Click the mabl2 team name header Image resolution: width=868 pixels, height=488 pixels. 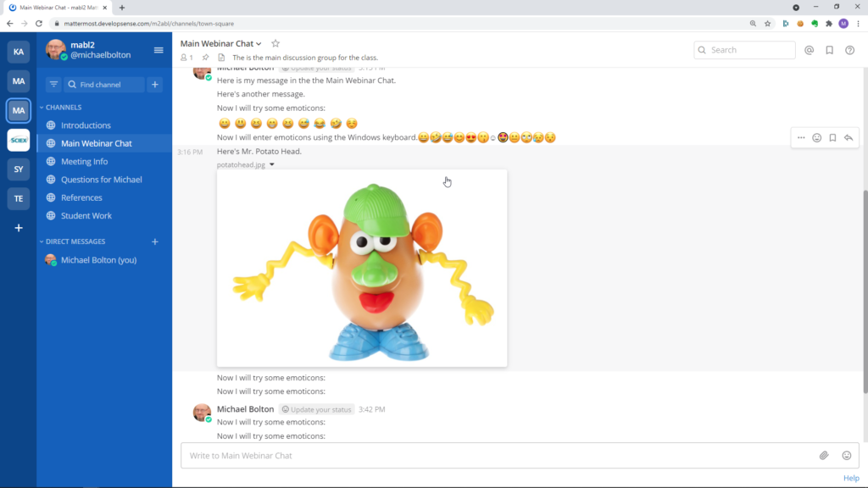tap(82, 45)
